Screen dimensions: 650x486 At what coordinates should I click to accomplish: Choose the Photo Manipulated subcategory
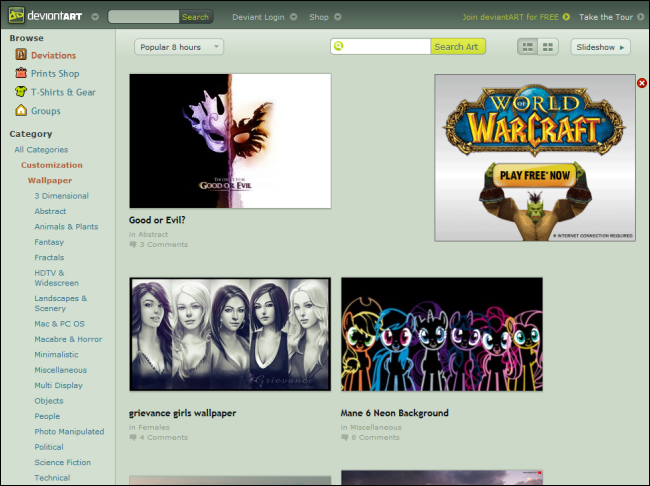click(x=69, y=431)
